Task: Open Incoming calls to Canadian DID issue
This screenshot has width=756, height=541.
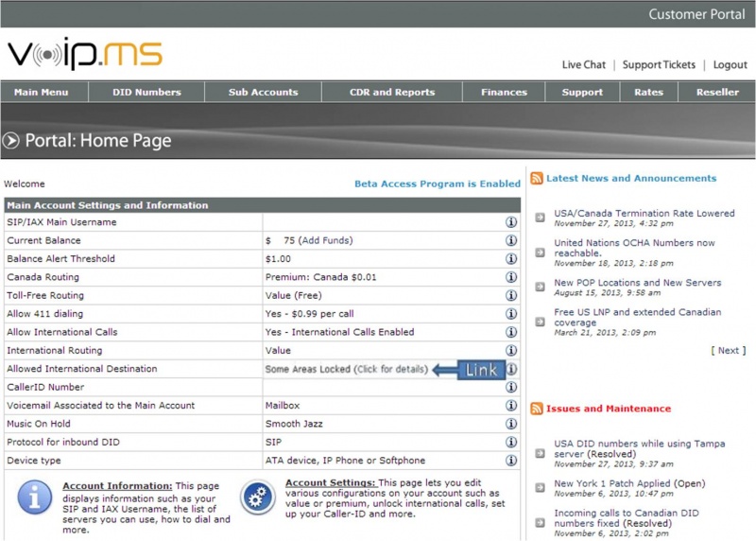Action: click(x=627, y=518)
